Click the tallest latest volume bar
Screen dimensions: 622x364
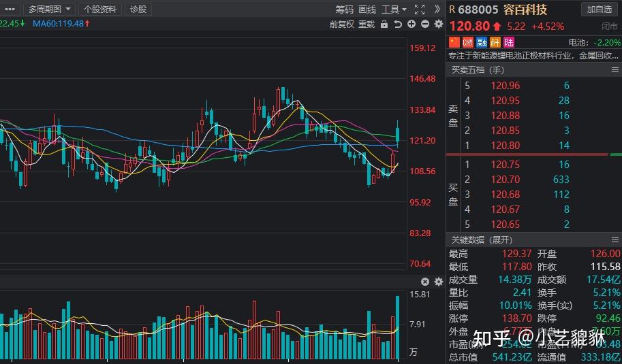point(397,327)
